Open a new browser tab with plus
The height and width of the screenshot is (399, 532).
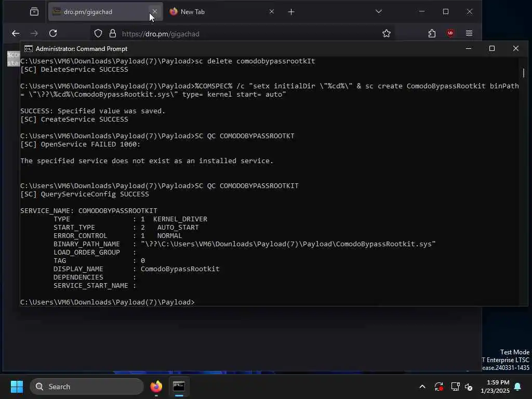tap(291, 12)
